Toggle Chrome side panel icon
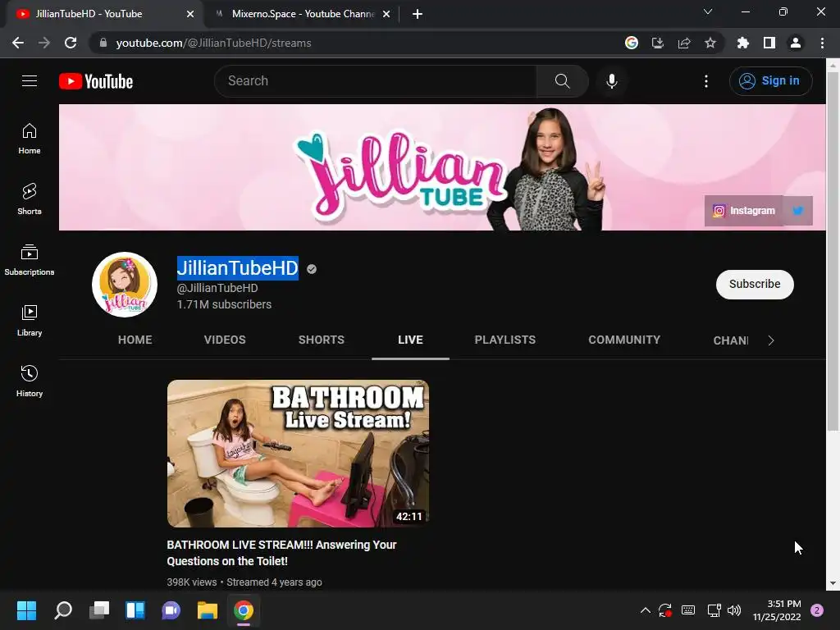Screen dimensions: 840x630 pos(769,43)
